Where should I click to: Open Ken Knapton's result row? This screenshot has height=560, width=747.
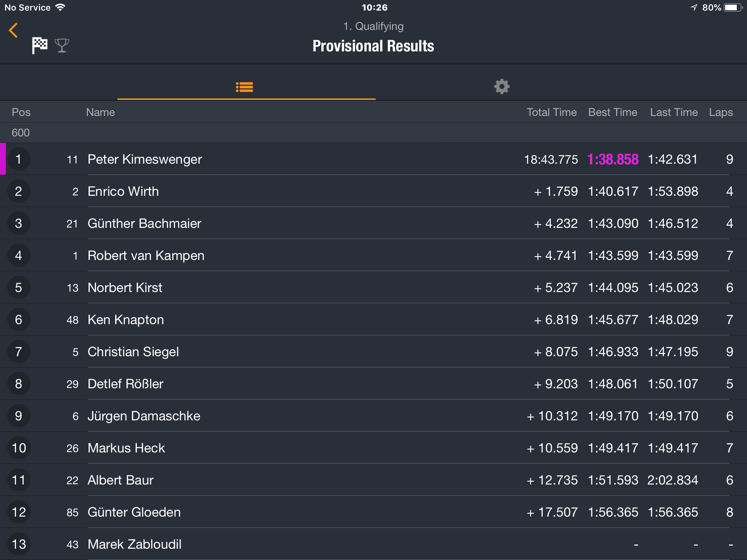tap(373, 319)
